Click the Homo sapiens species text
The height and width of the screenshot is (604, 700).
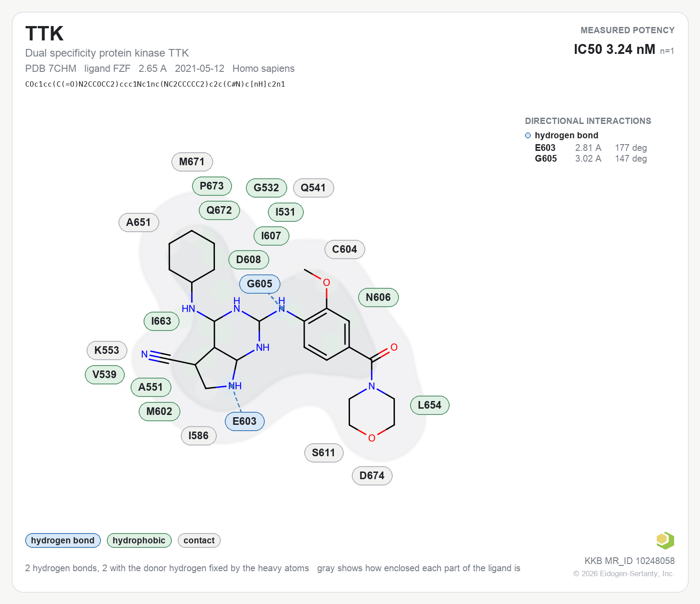[263, 68]
